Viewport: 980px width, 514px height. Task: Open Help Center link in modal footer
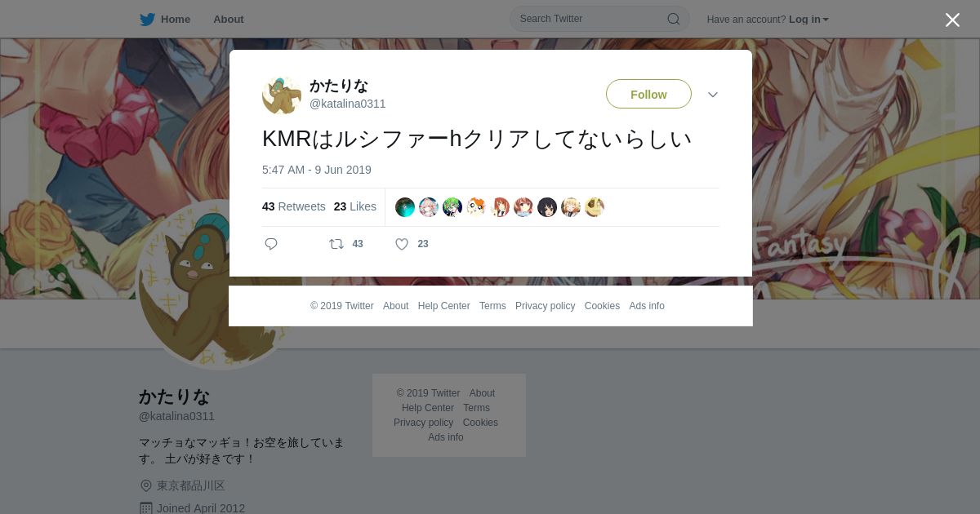click(x=443, y=306)
